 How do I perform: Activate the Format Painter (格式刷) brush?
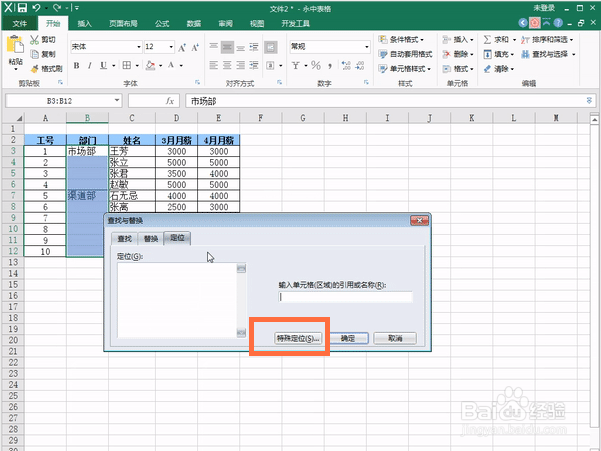(34, 69)
